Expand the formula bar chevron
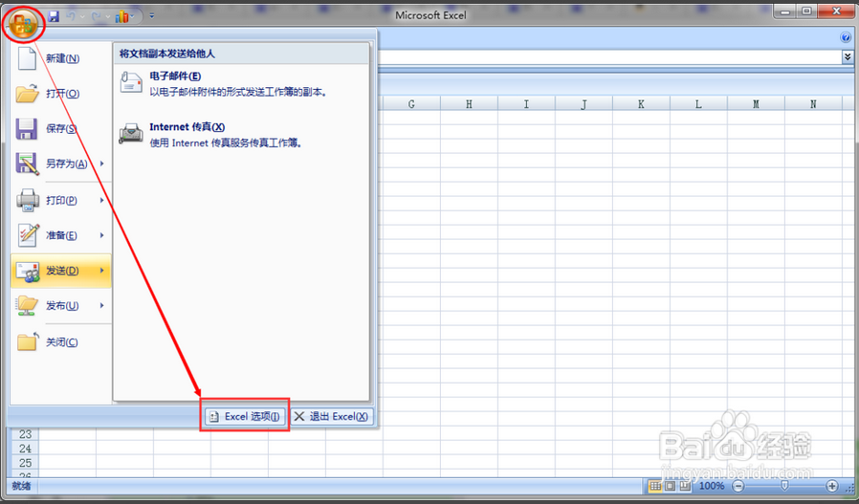 coord(848,56)
